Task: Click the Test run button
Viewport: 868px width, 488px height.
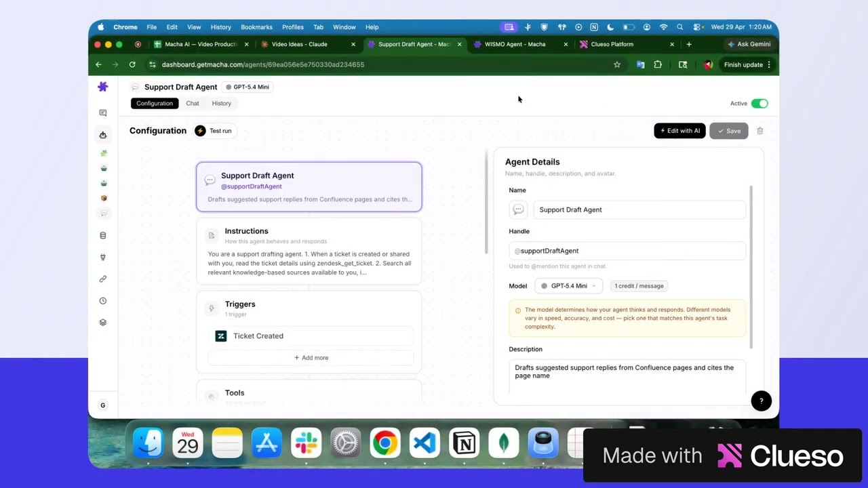Action: click(x=214, y=131)
